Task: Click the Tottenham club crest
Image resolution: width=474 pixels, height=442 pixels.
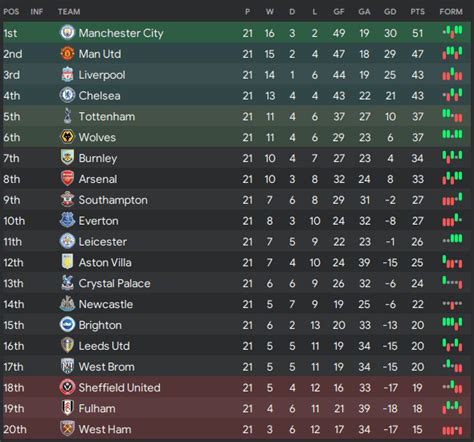Action: [68, 116]
